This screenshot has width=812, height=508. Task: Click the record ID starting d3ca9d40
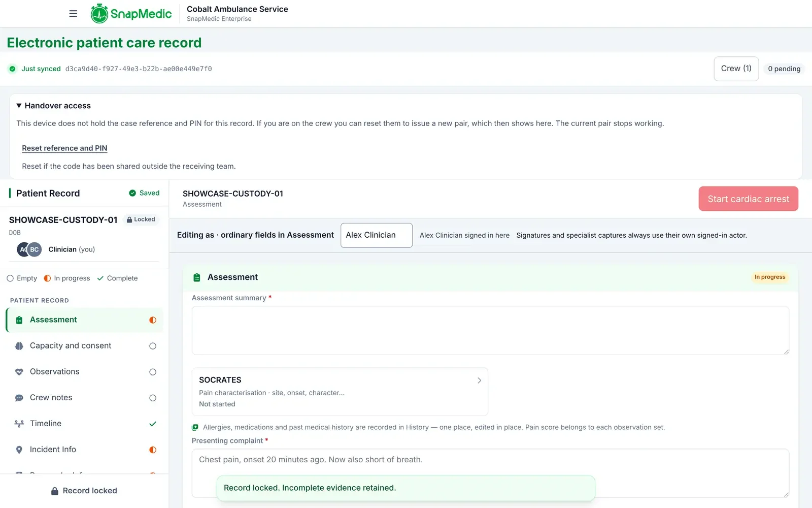[x=139, y=69]
